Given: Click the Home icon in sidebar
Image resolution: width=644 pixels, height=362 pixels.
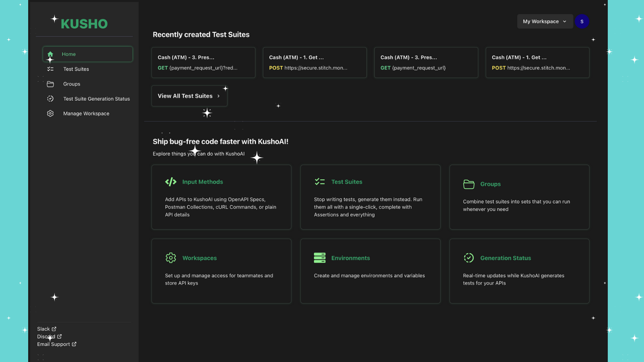Looking at the screenshot, I should click(x=50, y=54).
